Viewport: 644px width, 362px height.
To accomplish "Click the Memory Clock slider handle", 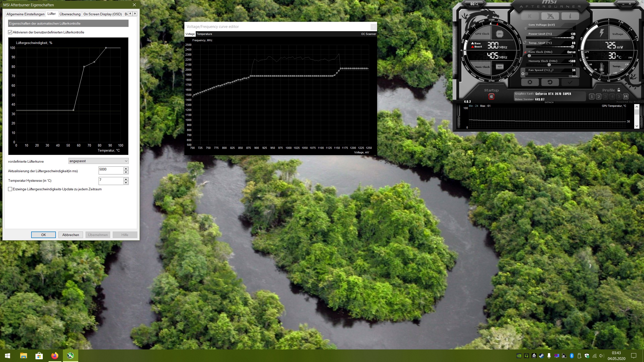I will (549, 65).
